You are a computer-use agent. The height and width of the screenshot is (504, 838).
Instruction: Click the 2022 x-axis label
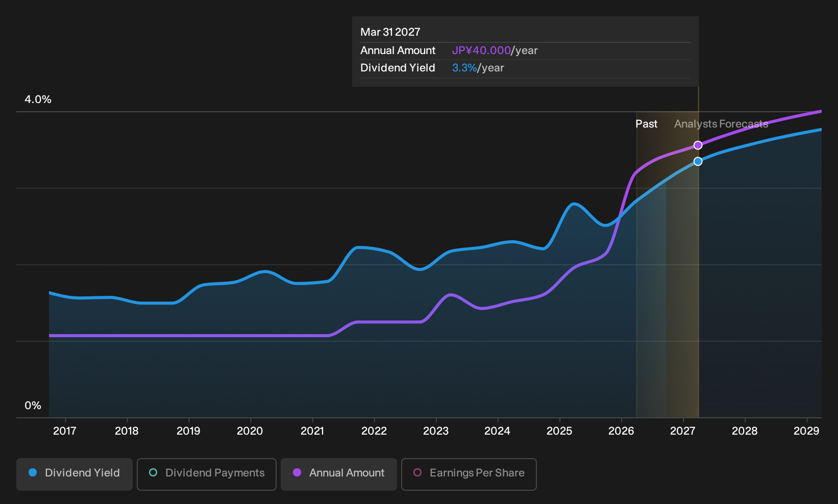click(x=374, y=431)
